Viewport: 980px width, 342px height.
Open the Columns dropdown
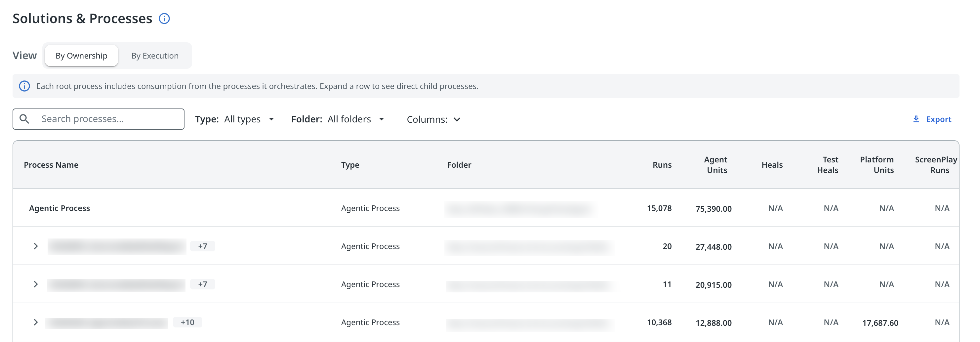(x=434, y=119)
